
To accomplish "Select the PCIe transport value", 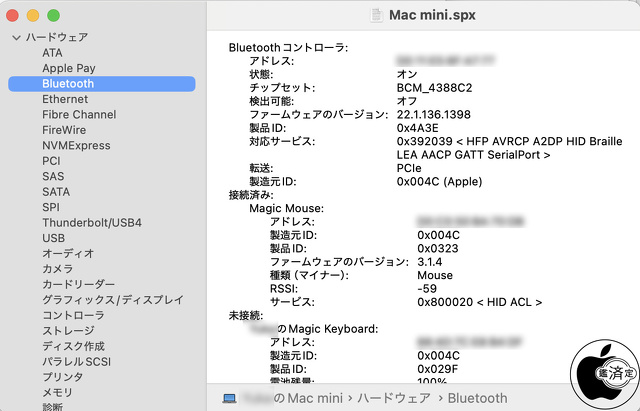I will coord(409,168).
